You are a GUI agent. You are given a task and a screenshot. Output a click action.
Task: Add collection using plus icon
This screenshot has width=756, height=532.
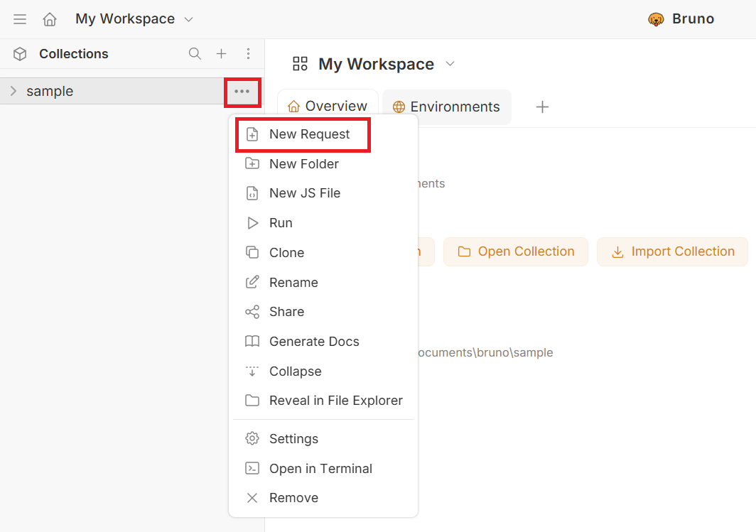222,54
